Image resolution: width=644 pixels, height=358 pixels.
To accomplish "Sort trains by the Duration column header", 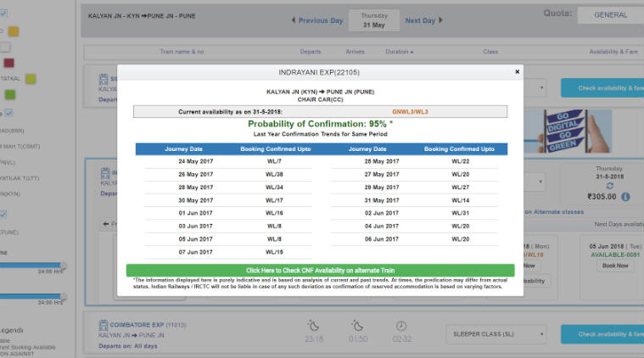I will [400, 52].
